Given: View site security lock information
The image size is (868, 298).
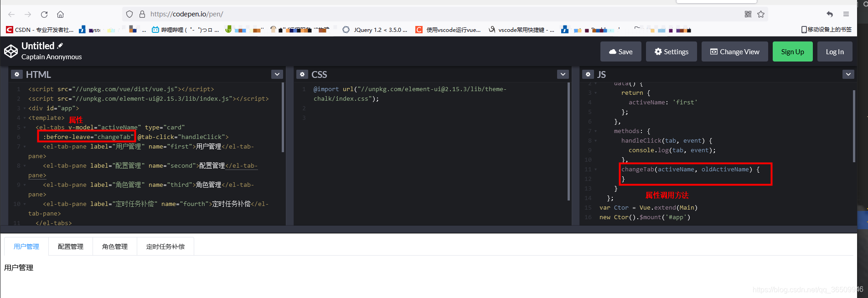Looking at the screenshot, I should coord(142,14).
